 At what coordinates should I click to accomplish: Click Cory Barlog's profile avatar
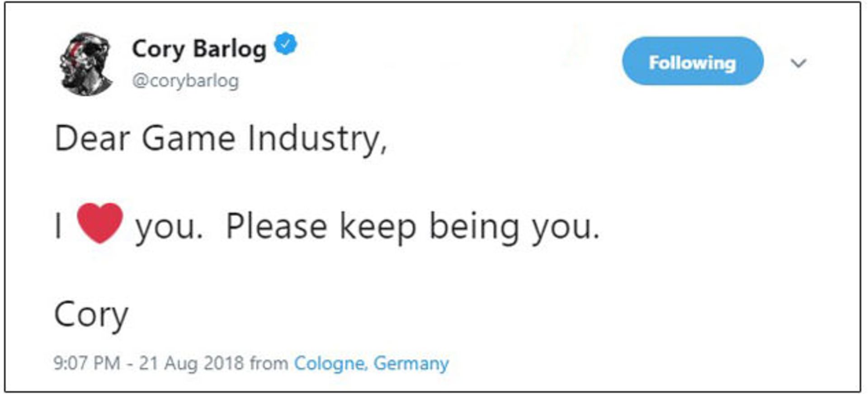86,64
